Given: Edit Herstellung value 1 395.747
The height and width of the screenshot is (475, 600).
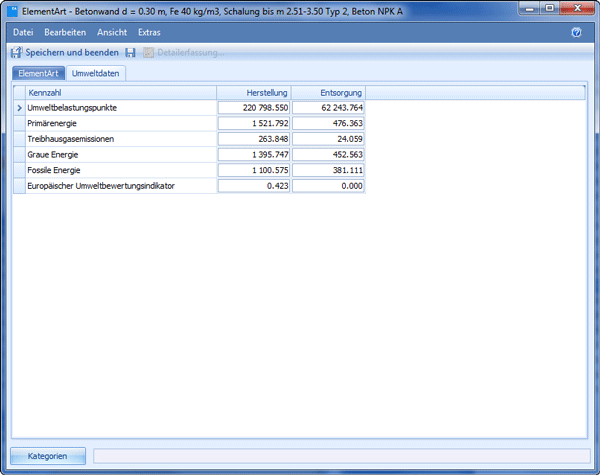Looking at the screenshot, I should click(254, 155).
